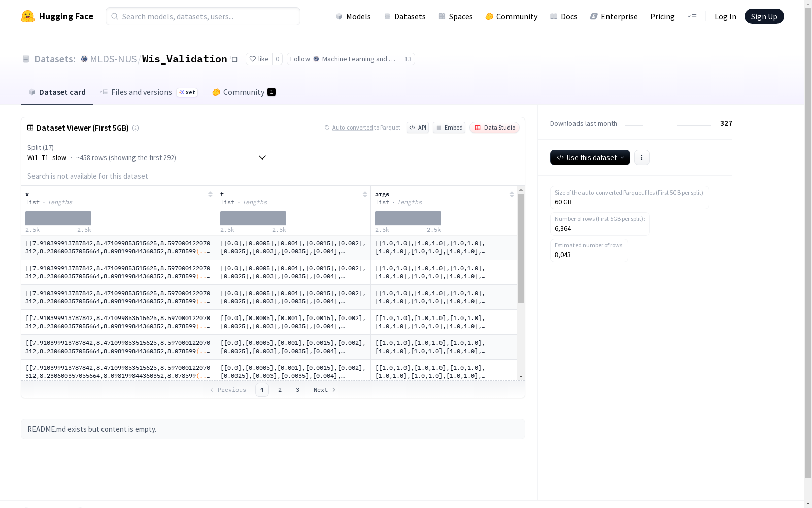Open the Models page
This screenshot has width=812, height=508.
coord(353,16)
